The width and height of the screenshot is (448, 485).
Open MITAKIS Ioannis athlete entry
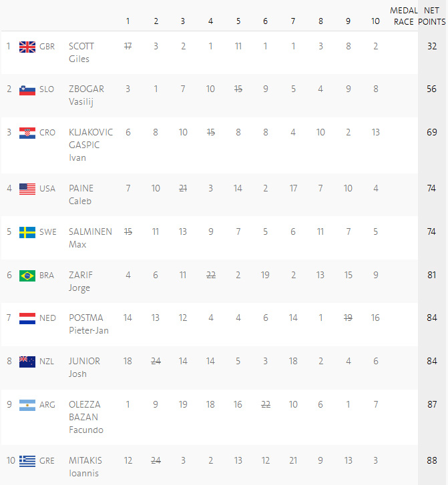[85, 466]
